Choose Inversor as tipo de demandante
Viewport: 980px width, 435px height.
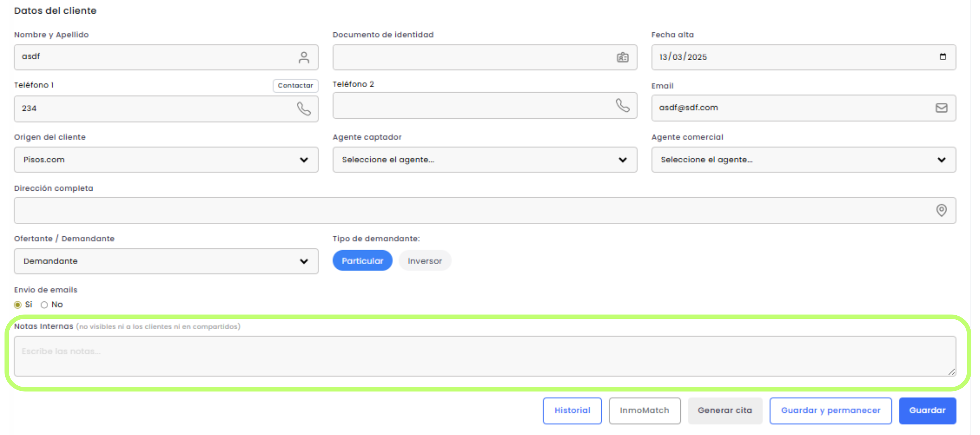(x=425, y=261)
